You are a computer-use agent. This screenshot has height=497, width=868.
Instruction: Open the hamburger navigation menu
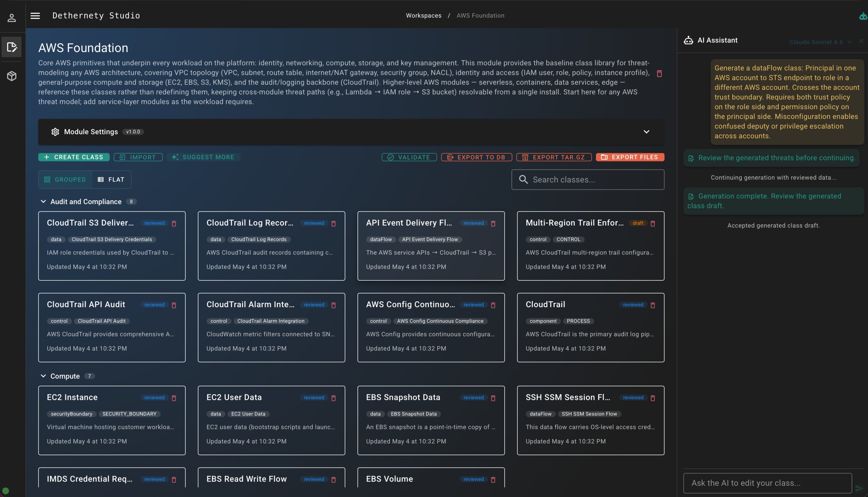tap(35, 16)
